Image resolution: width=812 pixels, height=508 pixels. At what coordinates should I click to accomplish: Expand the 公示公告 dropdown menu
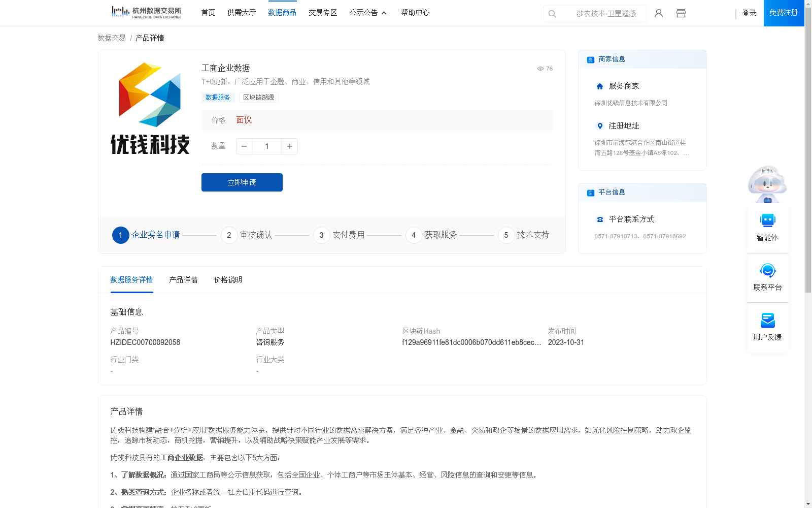point(368,13)
